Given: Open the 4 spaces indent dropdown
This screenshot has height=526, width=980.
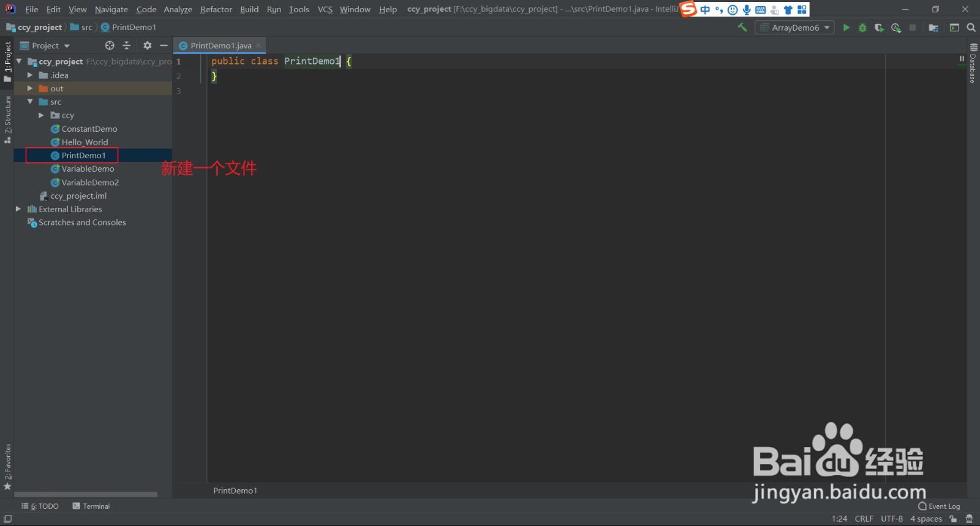Looking at the screenshot, I should (926, 519).
